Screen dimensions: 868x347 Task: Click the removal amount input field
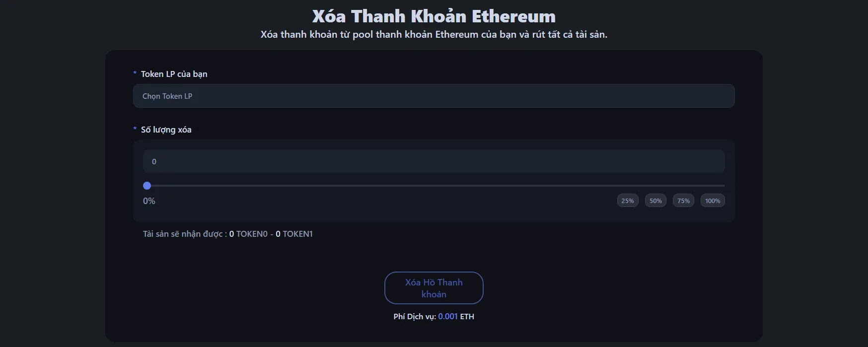pyautogui.click(x=434, y=161)
